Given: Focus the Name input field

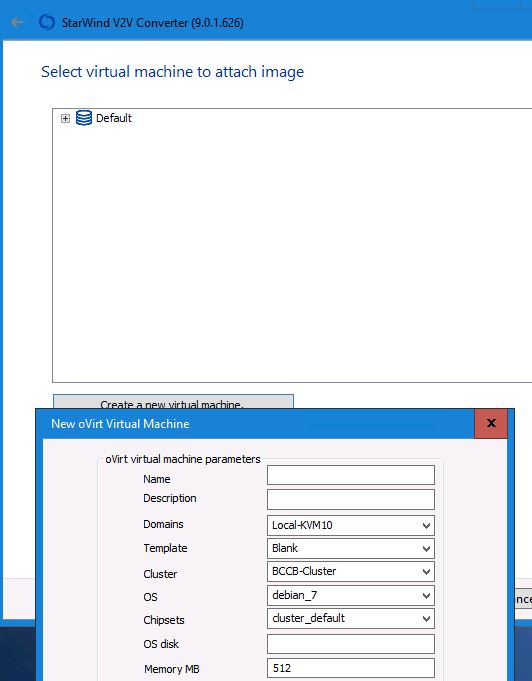Looking at the screenshot, I should (350, 475).
